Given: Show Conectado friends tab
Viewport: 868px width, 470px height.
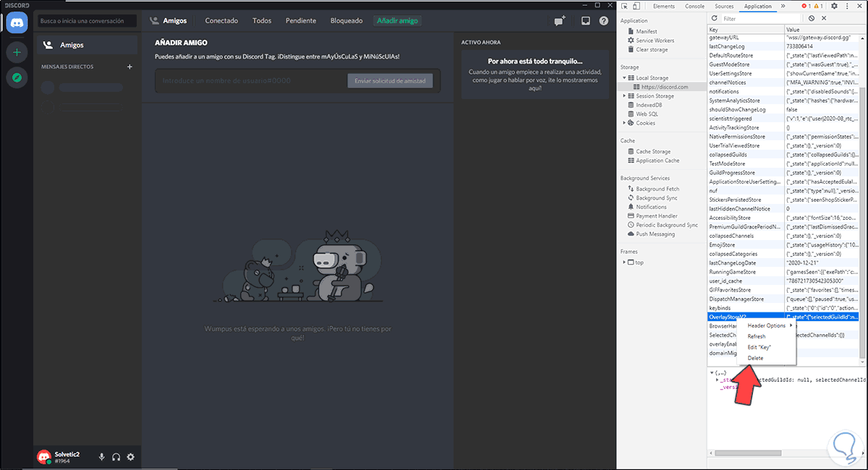Looking at the screenshot, I should (x=221, y=21).
